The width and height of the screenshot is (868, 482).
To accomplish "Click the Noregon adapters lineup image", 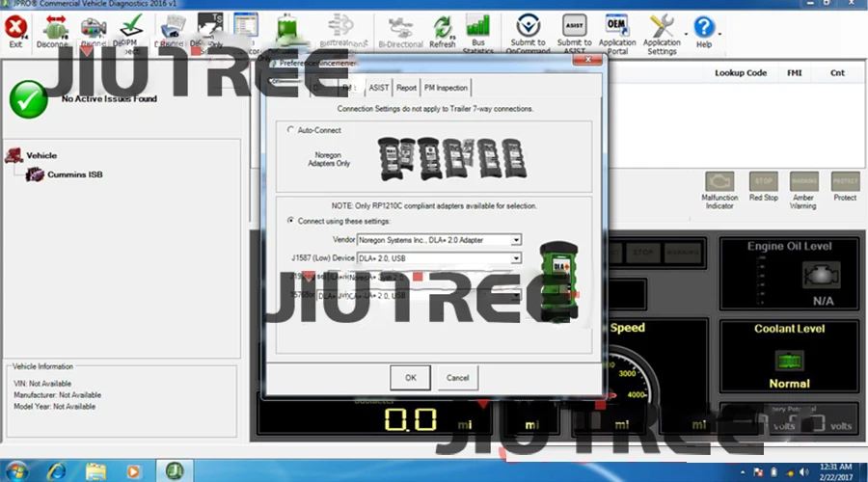I will point(452,158).
